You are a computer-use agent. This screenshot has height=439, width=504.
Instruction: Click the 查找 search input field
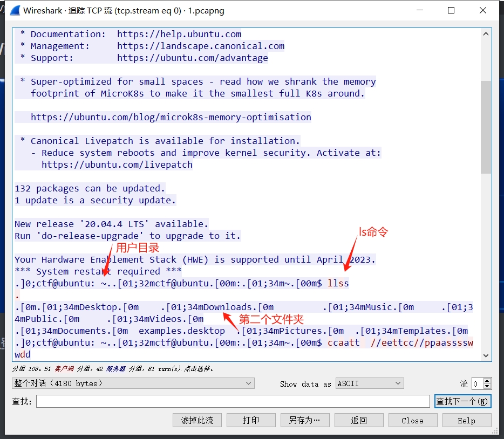233,401
